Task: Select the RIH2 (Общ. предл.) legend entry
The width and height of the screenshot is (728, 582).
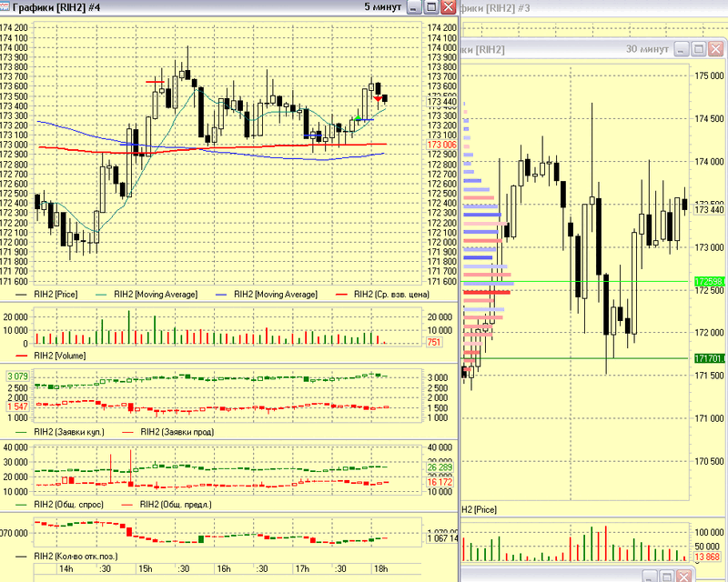Action: (x=176, y=505)
